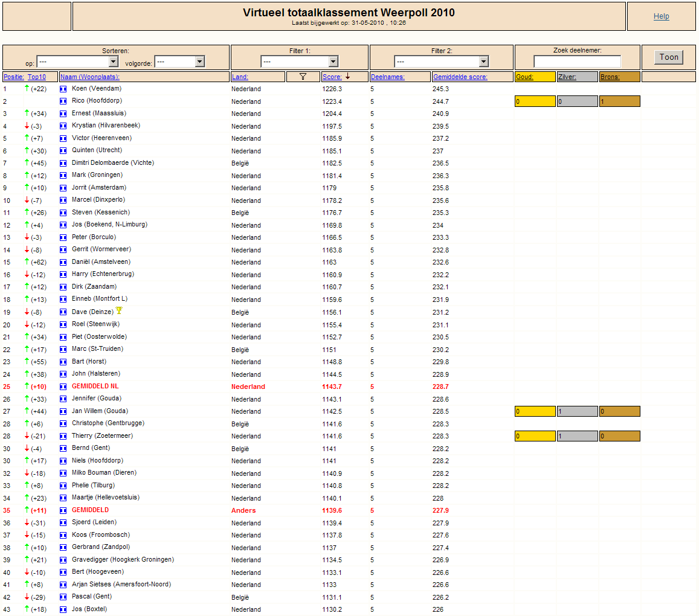This screenshot has height=616, width=699.
Task: Expand the Filter 1 dropdown
Action: point(300,62)
